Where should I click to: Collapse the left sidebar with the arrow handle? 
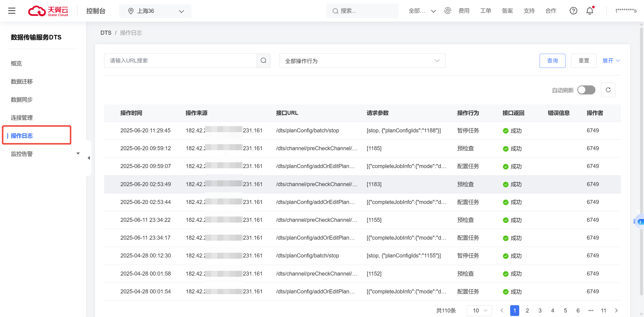tap(89, 158)
